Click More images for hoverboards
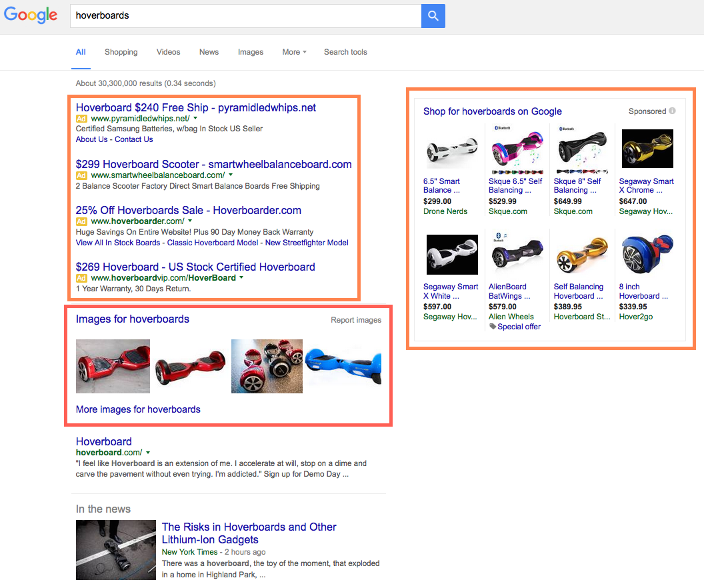Screen dimensions: 704x588 [x=138, y=409]
